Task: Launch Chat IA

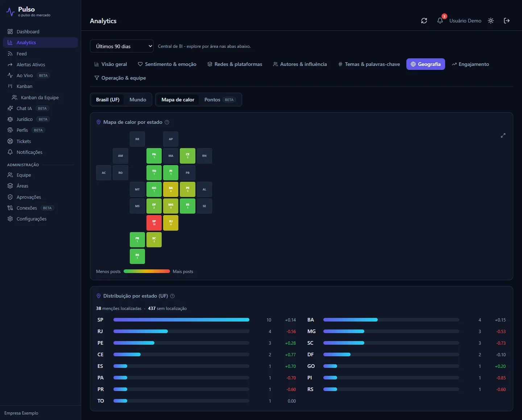Action: click(x=40, y=108)
